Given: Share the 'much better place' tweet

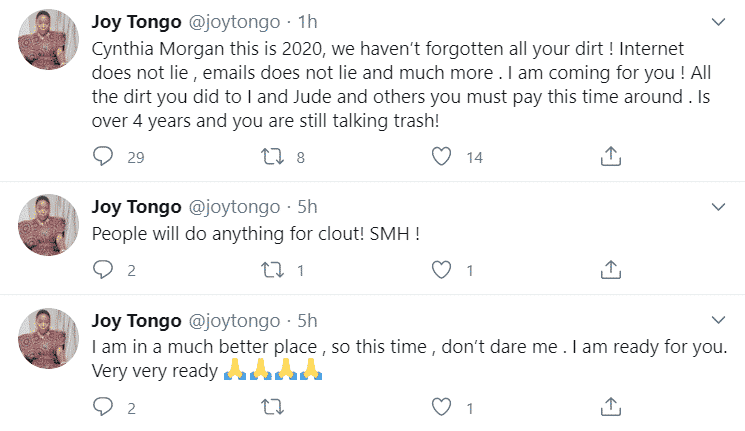Looking at the screenshot, I should 613,407.
